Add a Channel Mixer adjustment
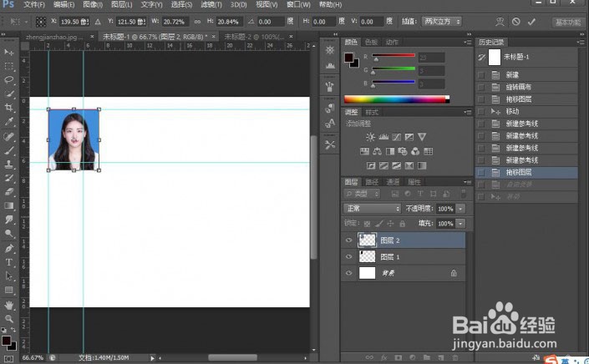This screenshot has height=364, width=589. pyautogui.click(x=415, y=151)
